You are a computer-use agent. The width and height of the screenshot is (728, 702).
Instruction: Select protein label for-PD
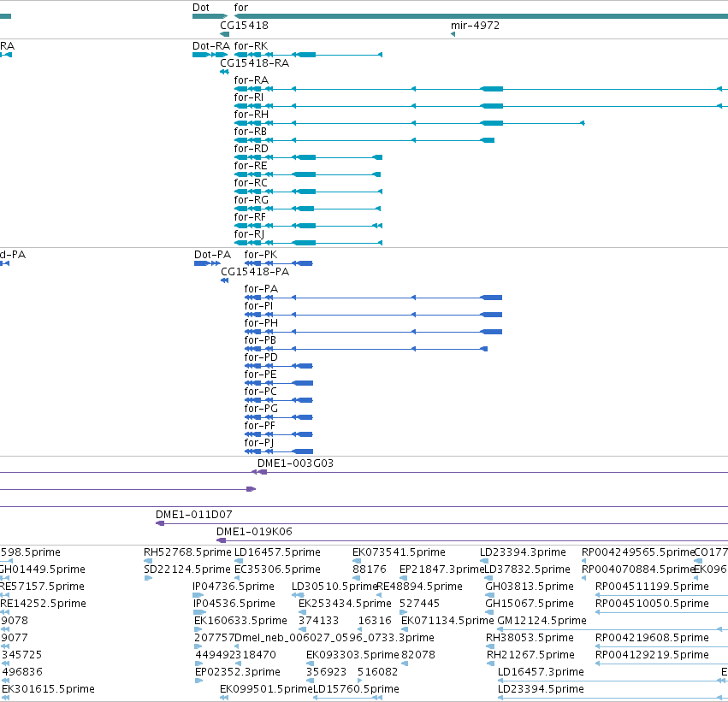(x=261, y=357)
